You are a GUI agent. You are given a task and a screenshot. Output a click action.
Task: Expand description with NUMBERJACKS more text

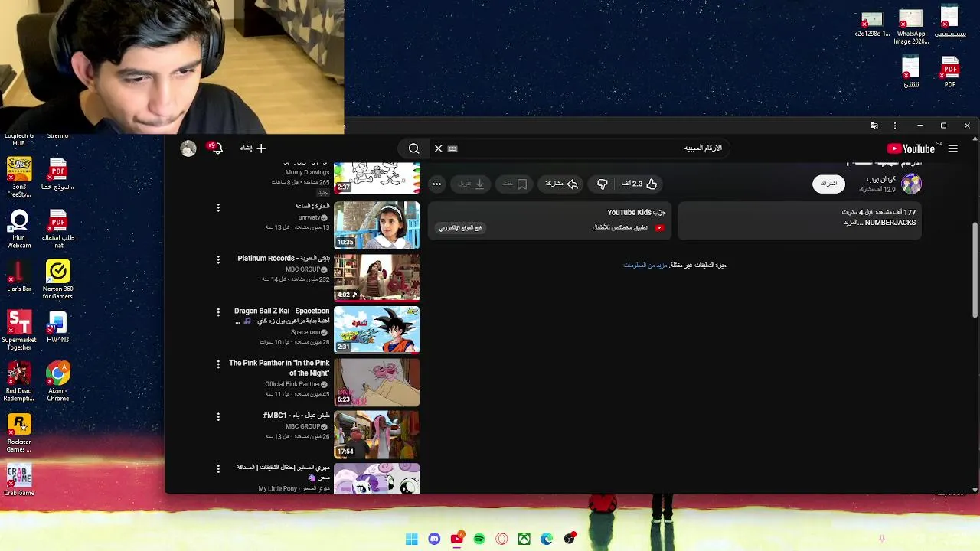pos(880,223)
